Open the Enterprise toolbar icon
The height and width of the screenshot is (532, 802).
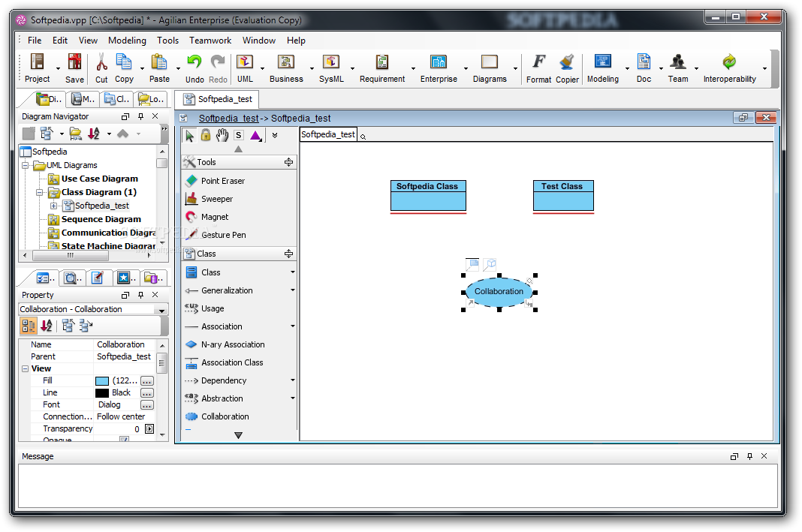(439, 68)
